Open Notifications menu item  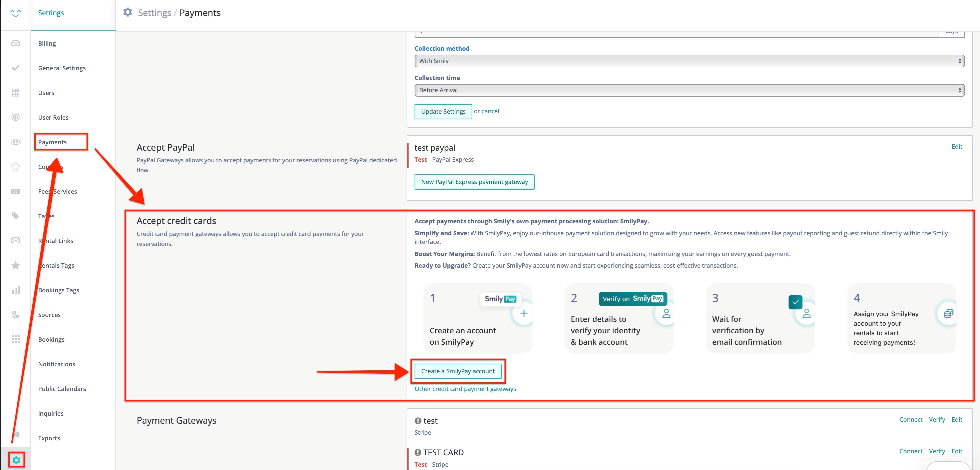[57, 364]
